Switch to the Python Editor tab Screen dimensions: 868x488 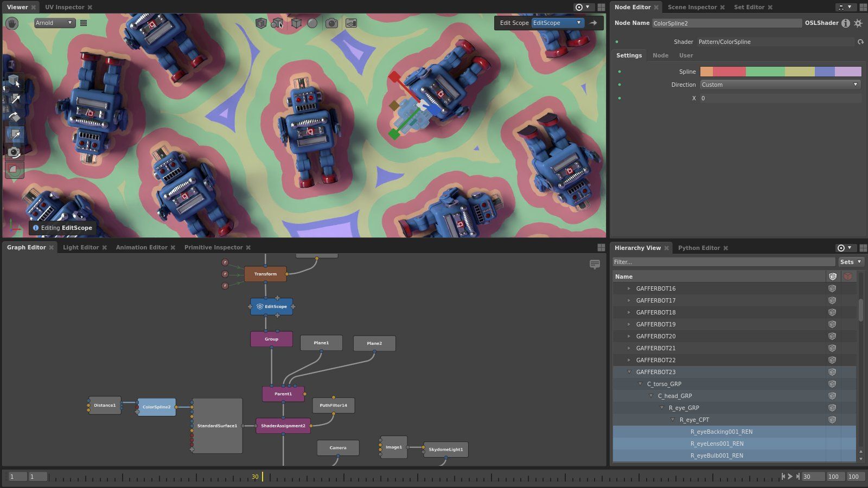[700, 248]
